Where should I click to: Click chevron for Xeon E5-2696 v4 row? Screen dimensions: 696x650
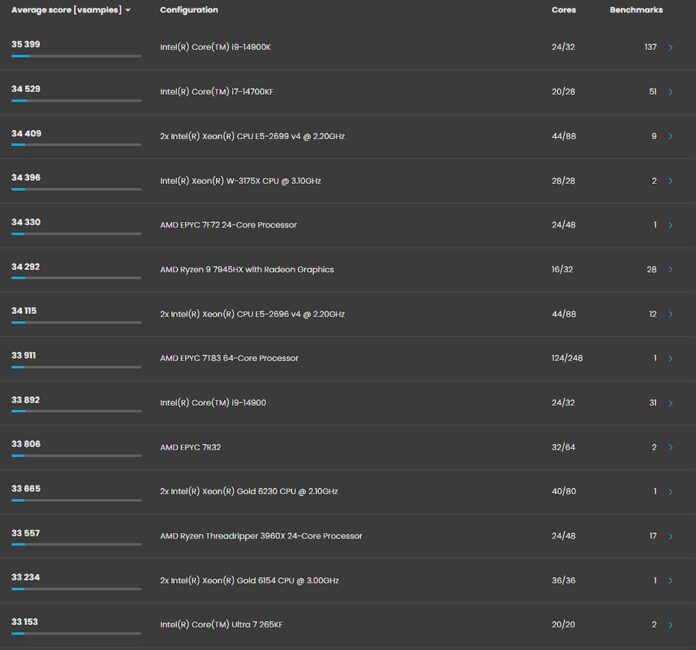coord(670,314)
